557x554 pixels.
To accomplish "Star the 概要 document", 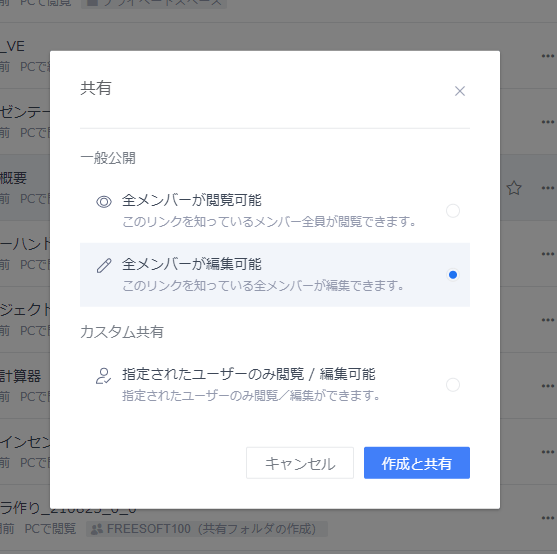I will (514, 188).
